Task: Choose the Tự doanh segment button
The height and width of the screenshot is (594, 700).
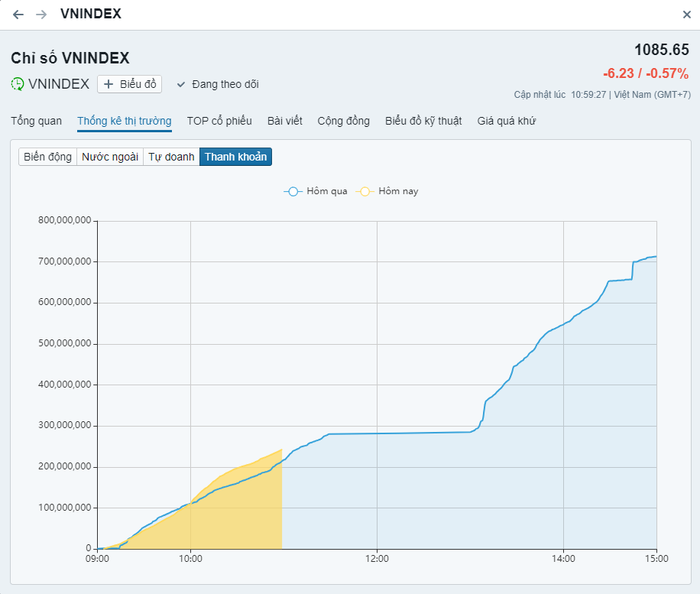Action: [171, 157]
